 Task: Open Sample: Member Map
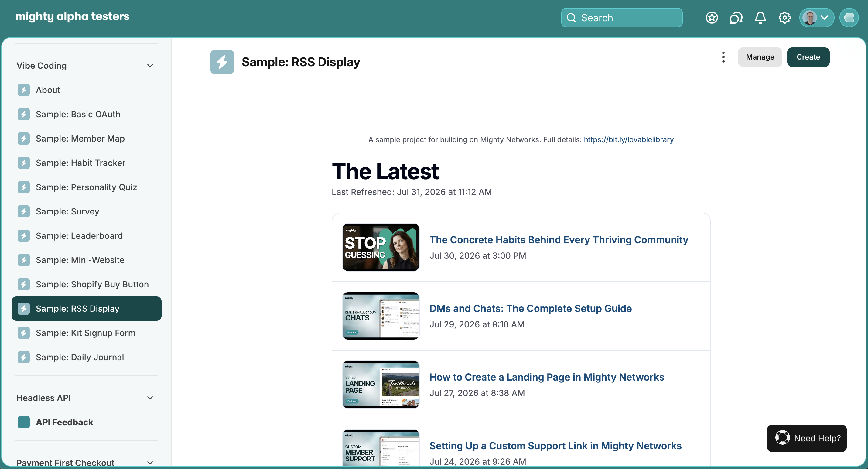coord(87,139)
